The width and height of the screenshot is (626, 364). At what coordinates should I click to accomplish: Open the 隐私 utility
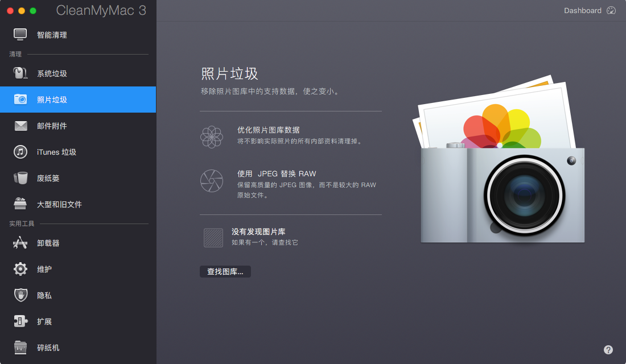(78, 295)
